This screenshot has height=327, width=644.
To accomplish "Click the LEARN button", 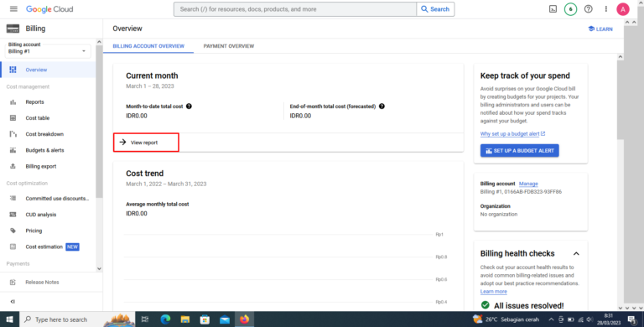I will click(x=600, y=29).
